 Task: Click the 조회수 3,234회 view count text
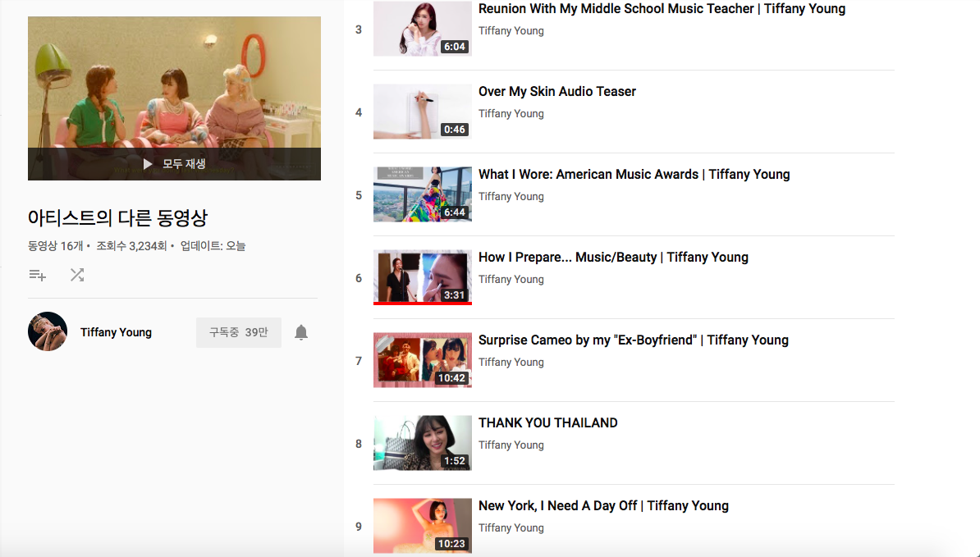pyautogui.click(x=131, y=246)
